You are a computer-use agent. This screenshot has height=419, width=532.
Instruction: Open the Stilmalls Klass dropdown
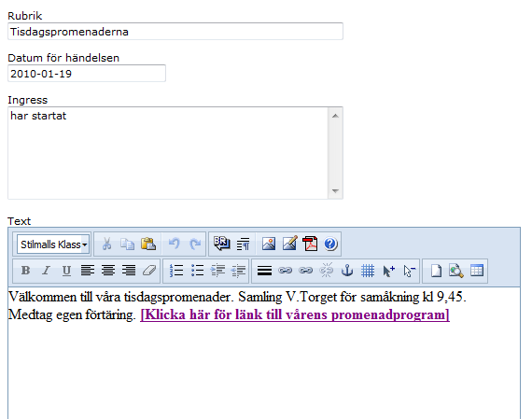coord(53,244)
